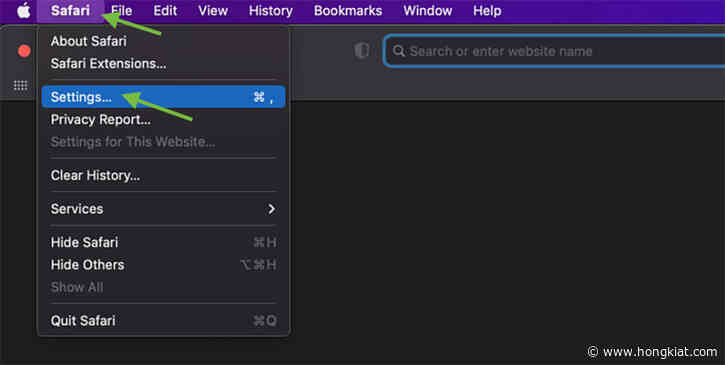Click the magnifier icon in address bar
This screenshot has height=365, width=725.
399,51
